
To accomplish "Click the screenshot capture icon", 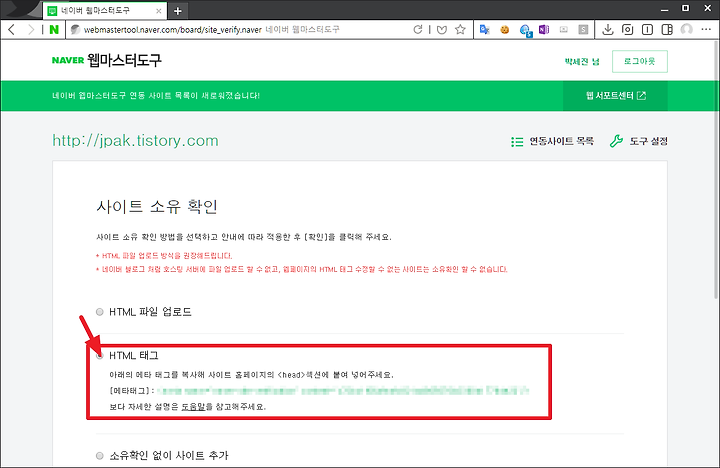I will click(x=627, y=30).
